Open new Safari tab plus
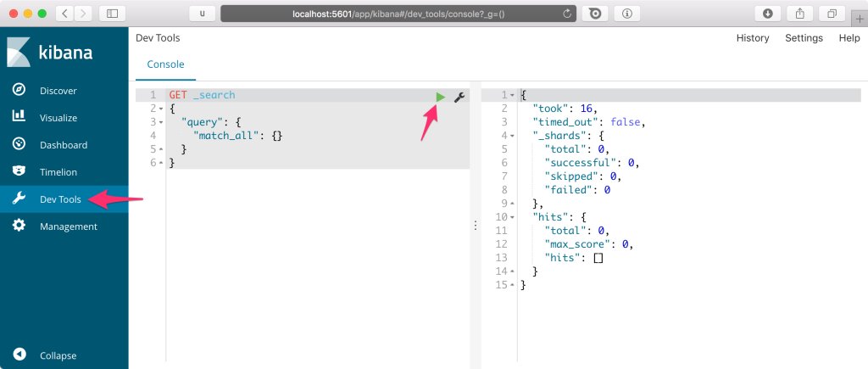 (x=860, y=18)
